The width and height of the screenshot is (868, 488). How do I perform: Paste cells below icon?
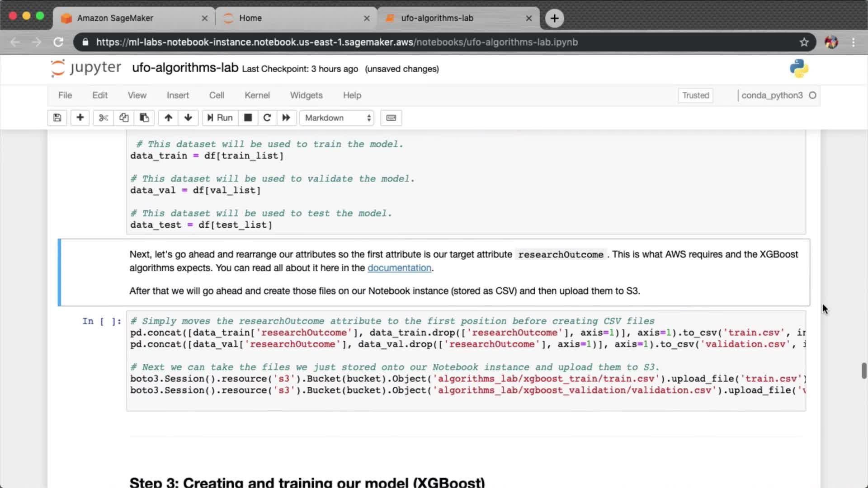click(144, 118)
